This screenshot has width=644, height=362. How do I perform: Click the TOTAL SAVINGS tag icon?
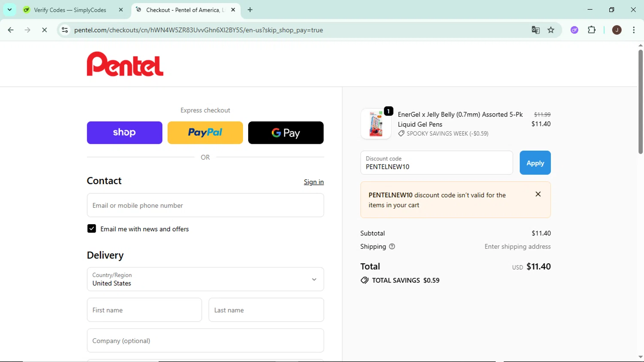(365, 280)
